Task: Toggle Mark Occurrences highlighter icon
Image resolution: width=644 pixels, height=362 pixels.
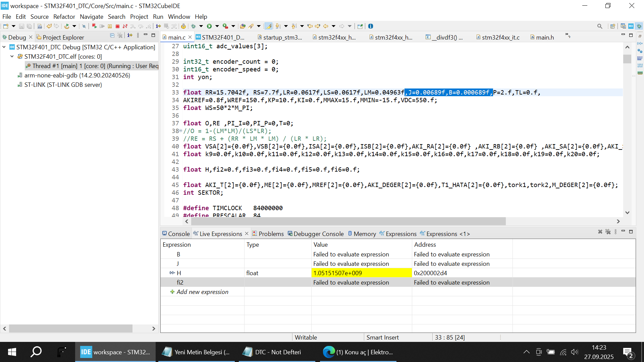Action: 269,26
